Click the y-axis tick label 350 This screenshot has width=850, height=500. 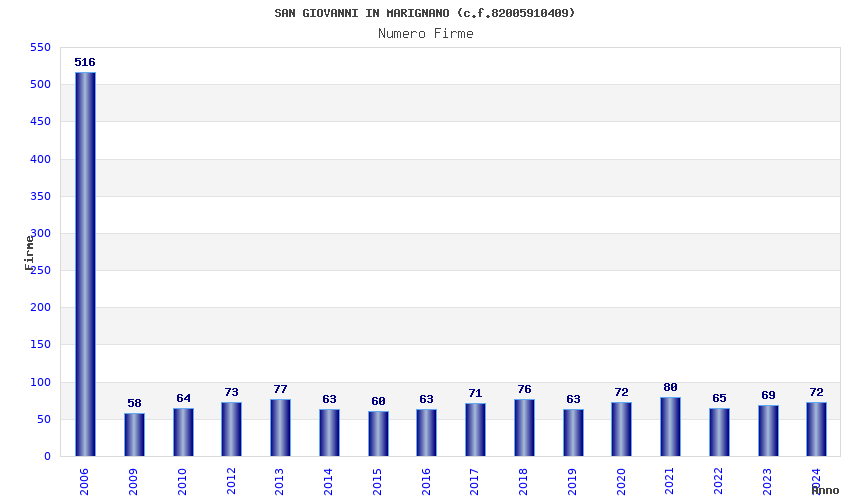point(41,196)
